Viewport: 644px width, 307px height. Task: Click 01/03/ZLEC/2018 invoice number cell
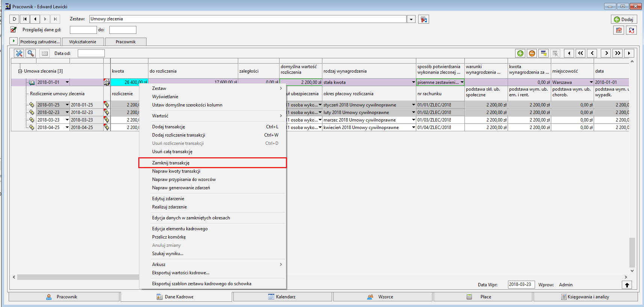[440, 120]
